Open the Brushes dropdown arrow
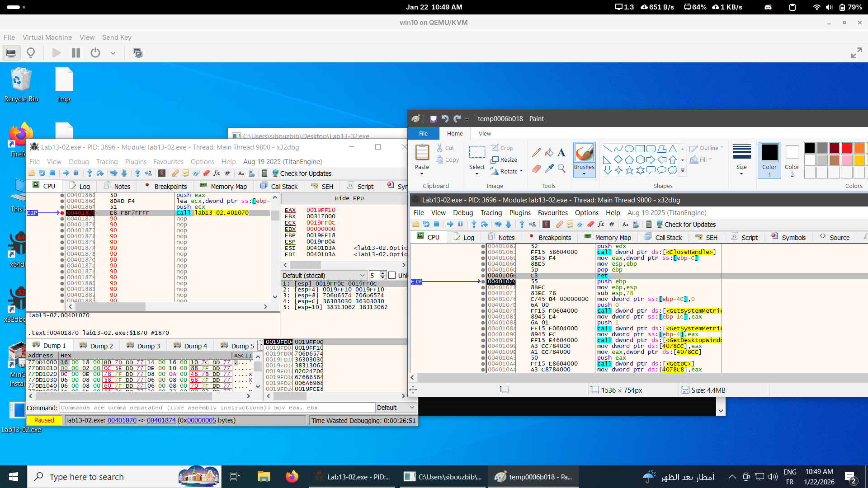 pos(584,174)
